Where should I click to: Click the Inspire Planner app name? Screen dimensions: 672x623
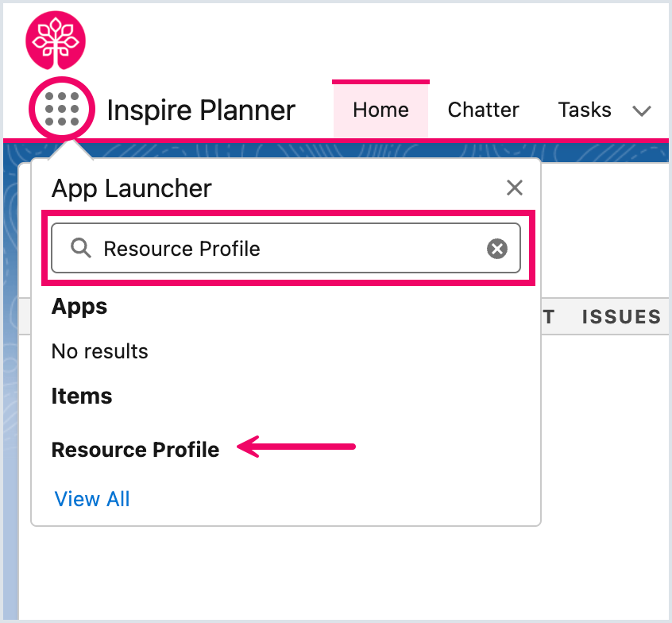click(x=201, y=110)
